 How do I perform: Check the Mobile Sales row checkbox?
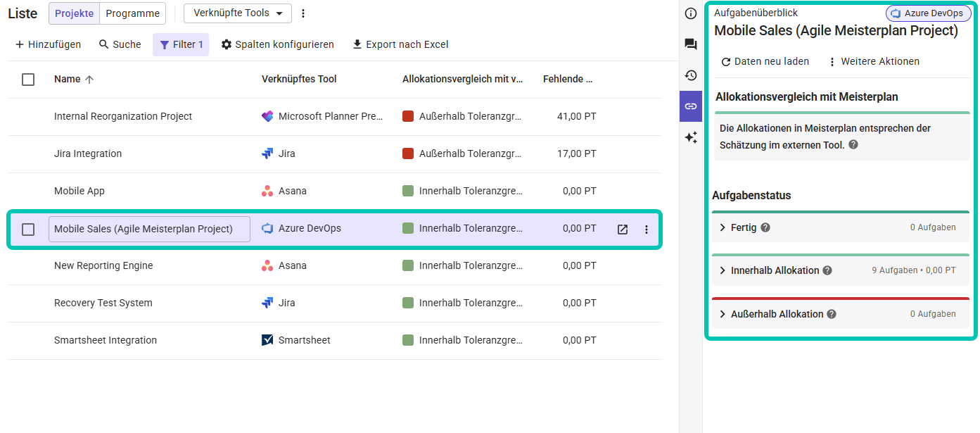click(x=28, y=229)
